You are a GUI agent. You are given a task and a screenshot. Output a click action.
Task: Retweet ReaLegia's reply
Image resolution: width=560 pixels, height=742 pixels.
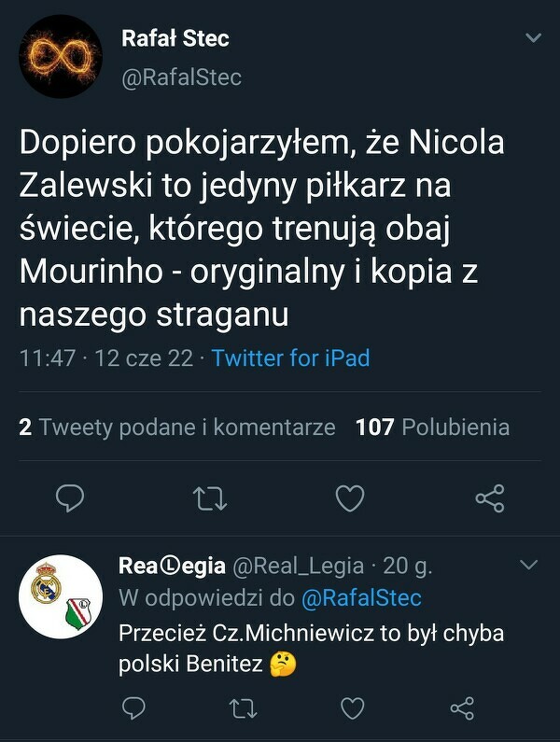(243, 710)
